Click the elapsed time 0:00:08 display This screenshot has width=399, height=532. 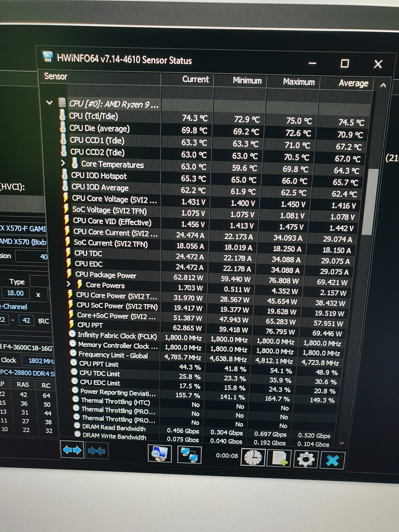tap(227, 455)
